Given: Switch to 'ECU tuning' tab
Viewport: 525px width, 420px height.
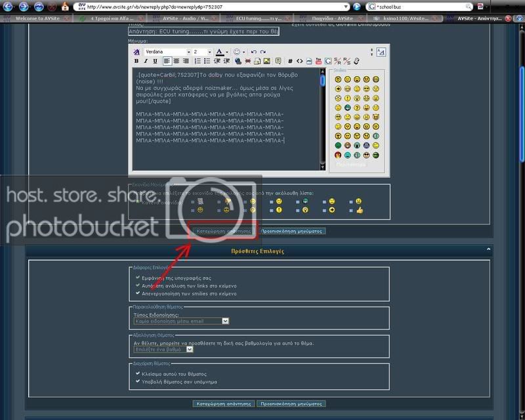Looking at the screenshot, I should click(x=258, y=18).
